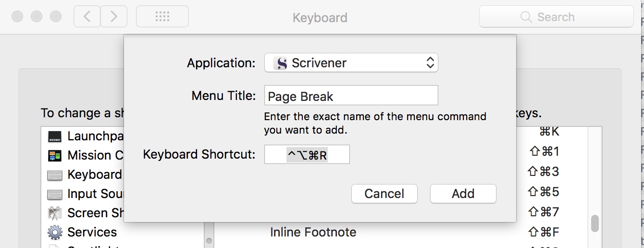This screenshot has height=248, width=644.
Task: Select the Keyboard category icon
Action: point(55,175)
